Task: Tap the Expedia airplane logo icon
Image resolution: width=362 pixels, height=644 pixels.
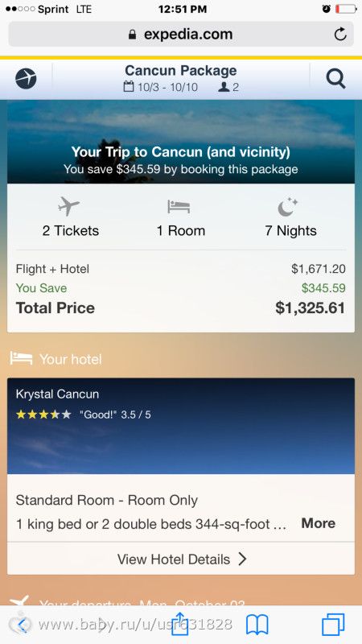Action: 26,78
